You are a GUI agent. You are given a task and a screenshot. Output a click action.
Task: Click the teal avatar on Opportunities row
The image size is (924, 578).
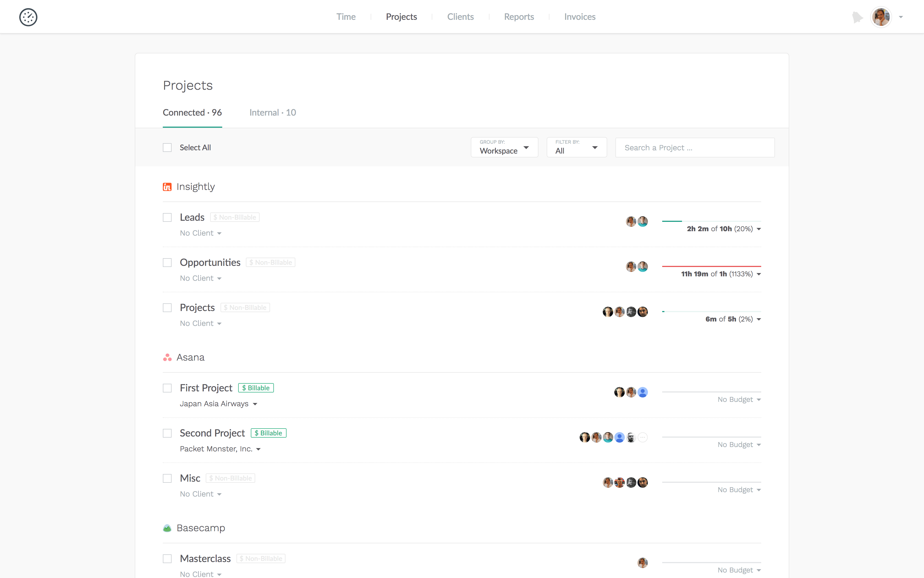[643, 267]
